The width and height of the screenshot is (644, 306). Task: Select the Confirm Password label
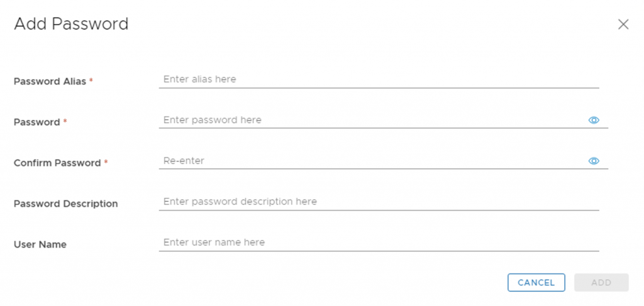(57, 163)
